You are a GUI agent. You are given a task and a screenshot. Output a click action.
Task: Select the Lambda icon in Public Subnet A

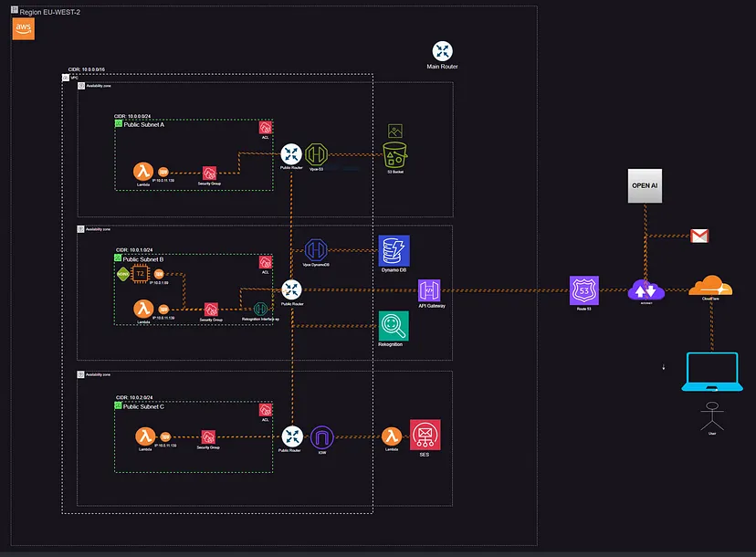click(x=143, y=171)
